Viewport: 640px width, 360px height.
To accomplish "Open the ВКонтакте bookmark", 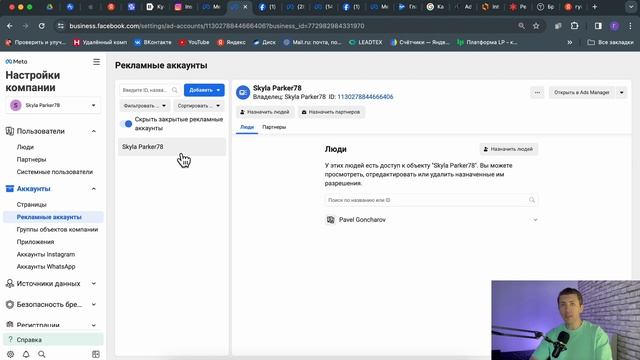I will [153, 42].
